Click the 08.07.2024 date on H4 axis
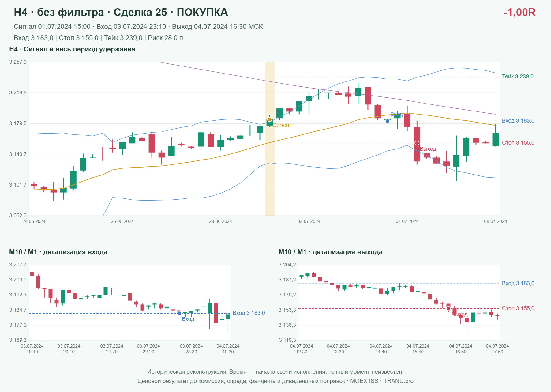Viewport: 551px width, 392px height. tap(495, 221)
